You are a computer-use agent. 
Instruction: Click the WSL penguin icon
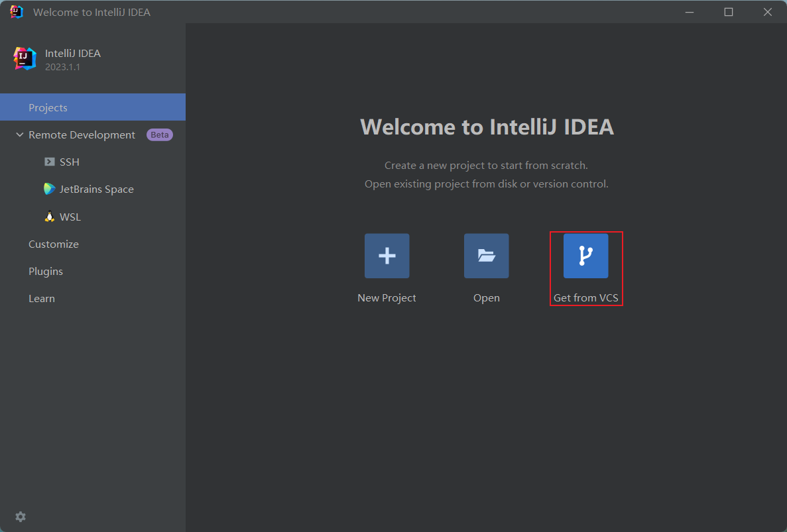coord(50,217)
